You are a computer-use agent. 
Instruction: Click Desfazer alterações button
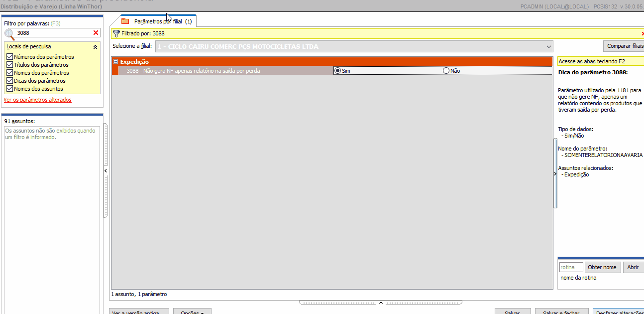click(619, 312)
